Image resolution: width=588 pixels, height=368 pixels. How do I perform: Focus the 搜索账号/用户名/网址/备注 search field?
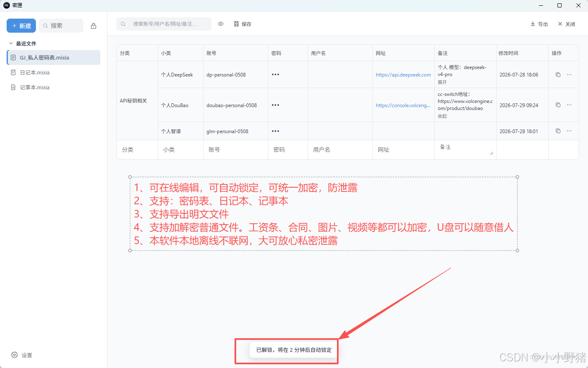(x=164, y=24)
